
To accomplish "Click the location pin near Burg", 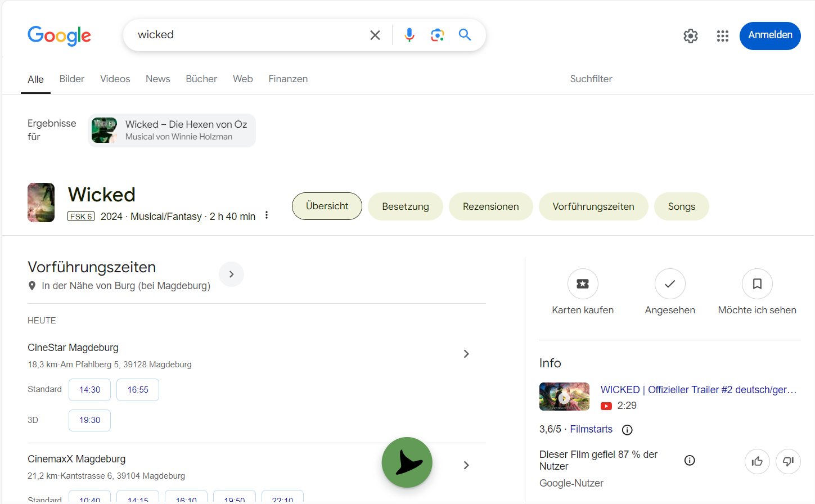I will coord(32,286).
